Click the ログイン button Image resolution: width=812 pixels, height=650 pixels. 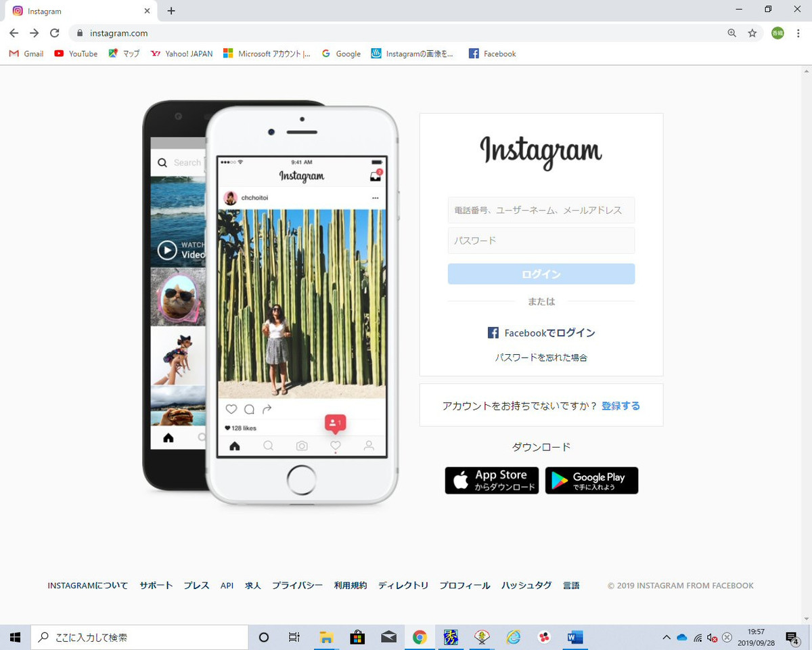click(541, 274)
